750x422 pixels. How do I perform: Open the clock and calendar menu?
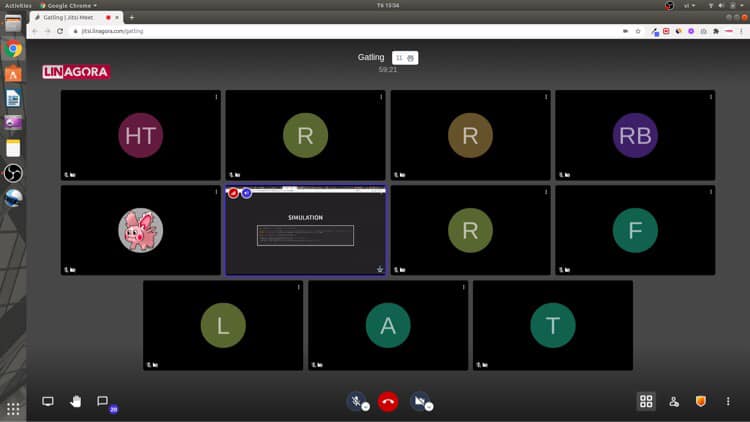(388, 5)
